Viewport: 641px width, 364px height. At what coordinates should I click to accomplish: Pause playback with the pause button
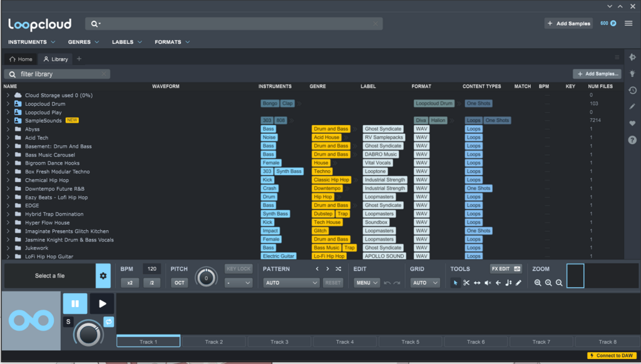point(75,303)
